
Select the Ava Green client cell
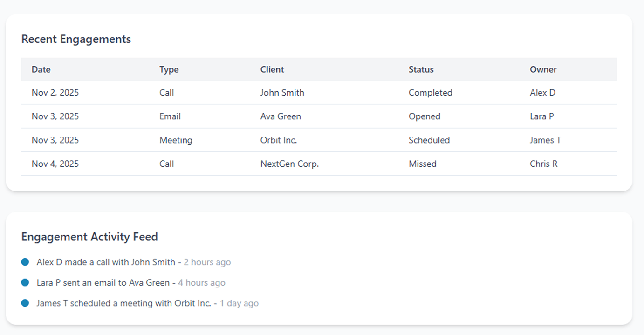tap(281, 116)
